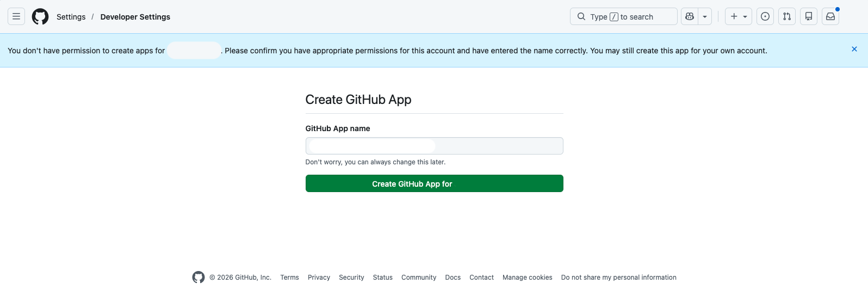The height and width of the screenshot is (308, 868).
Task: View Issues via the circle-dot icon
Action: click(x=765, y=16)
